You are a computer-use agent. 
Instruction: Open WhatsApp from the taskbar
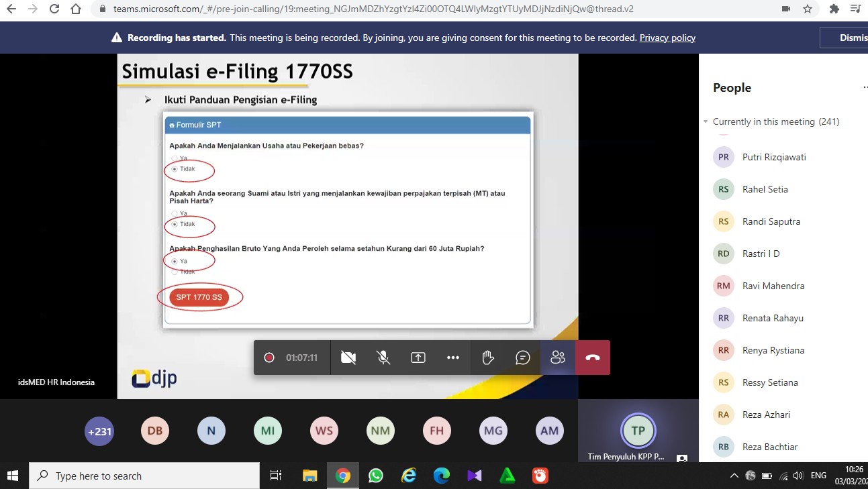(x=376, y=476)
